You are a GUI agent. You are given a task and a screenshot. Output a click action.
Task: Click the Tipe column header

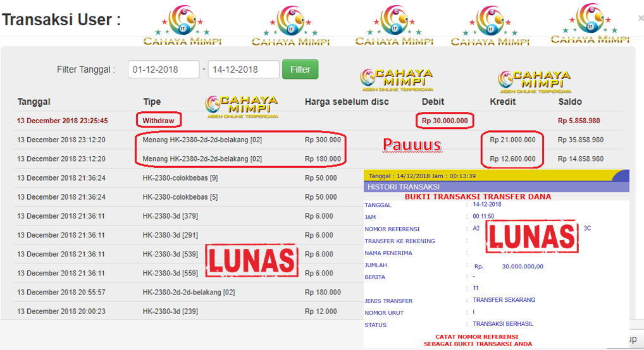(x=152, y=102)
